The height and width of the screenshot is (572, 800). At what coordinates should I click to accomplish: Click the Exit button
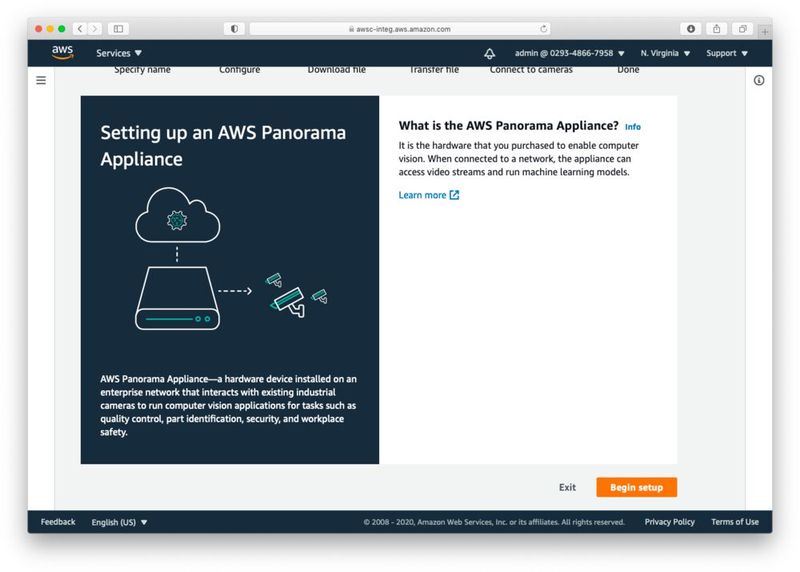click(567, 487)
